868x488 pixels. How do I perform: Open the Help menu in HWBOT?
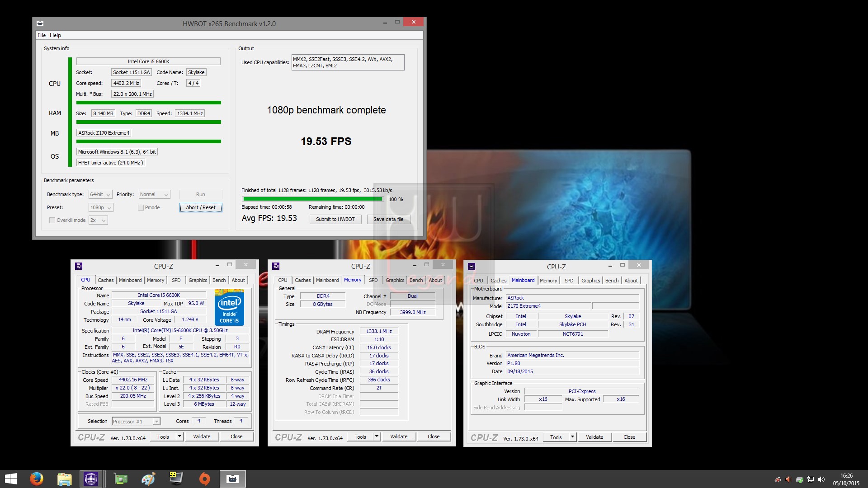pyautogui.click(x=55, y=35)
